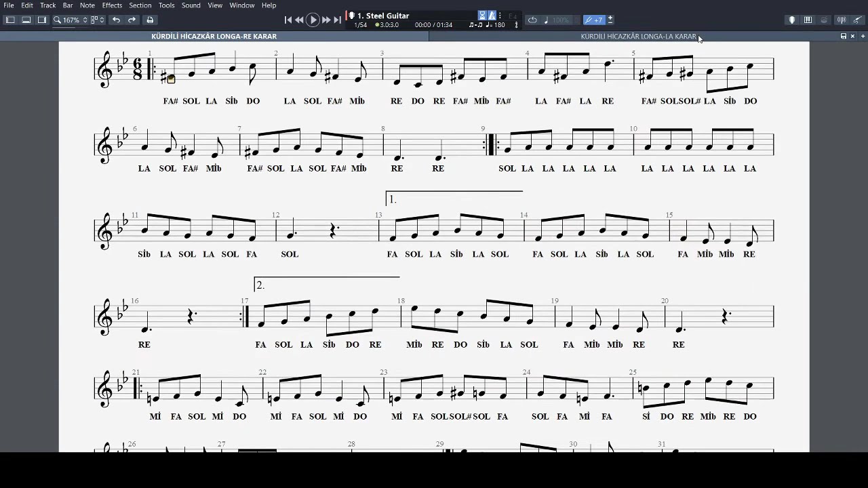The image size is (868, 488).
Task: Open the Window menu
Action: tap(242, 5)
